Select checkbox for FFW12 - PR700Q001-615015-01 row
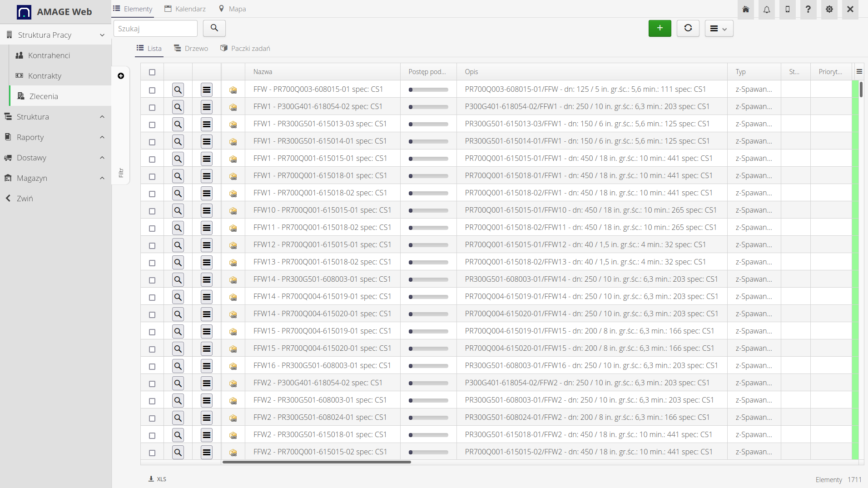Screen dimensions: 868x488 [x=152, y=246]
